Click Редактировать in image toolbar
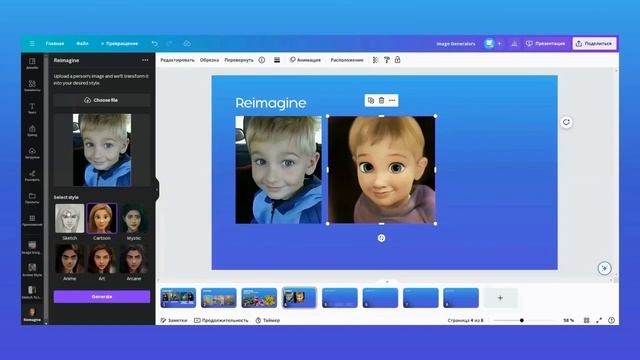640x360 pixels. (x=177, y=60)
